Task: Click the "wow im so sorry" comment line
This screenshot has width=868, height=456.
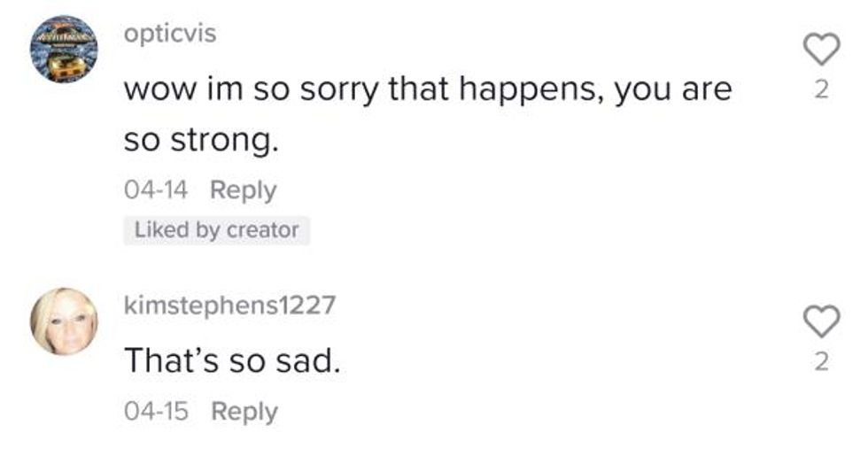Action: click(427, 89)
